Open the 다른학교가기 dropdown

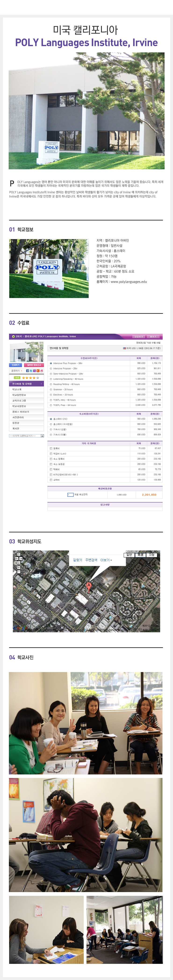(27, 436)
